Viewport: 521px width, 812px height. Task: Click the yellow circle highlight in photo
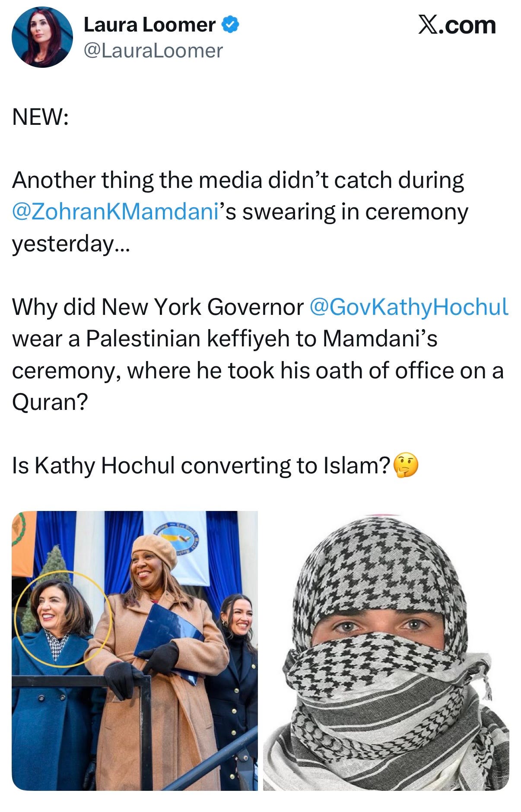click(x=63, y=619)
